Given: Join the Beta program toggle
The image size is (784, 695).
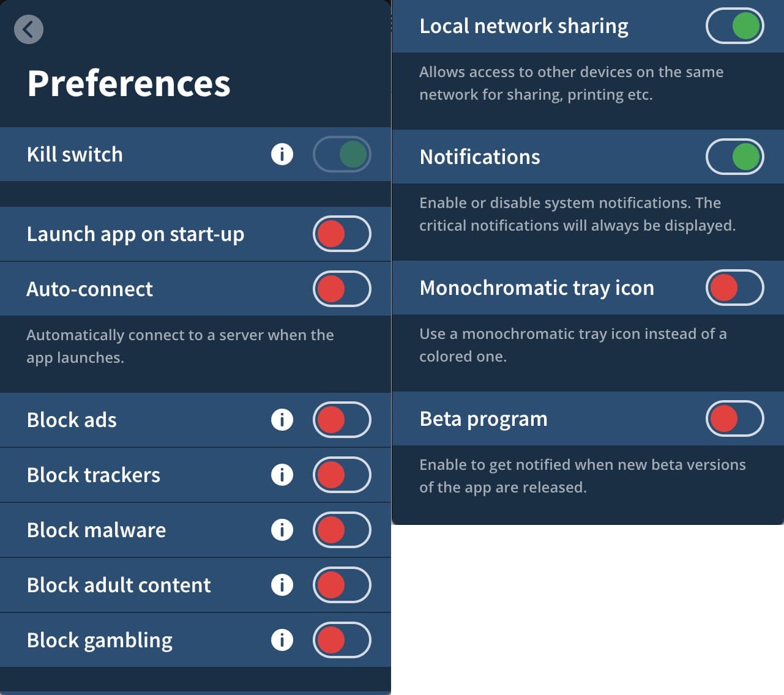Looking at the screenshot, I should pyautogui.click(x=735, y=418).
